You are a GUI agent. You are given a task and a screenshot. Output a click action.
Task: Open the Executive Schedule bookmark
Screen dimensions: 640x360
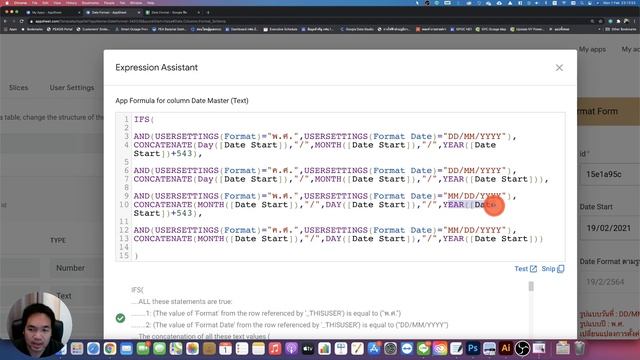(280, 29)
